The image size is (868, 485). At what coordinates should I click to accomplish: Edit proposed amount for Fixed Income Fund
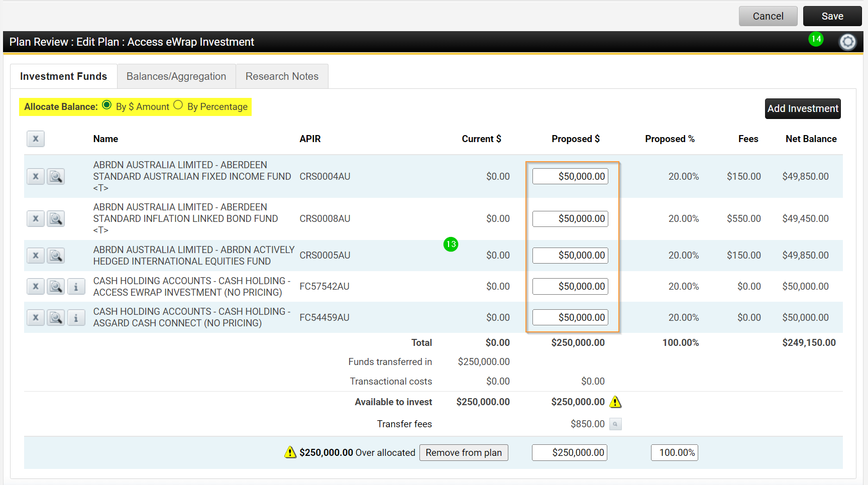[570, 176]
